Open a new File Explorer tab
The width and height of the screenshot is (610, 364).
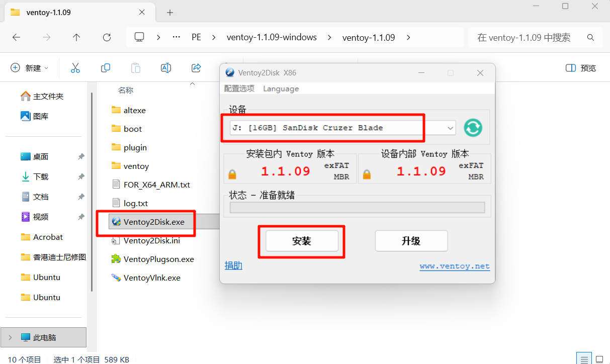(170, 13)
